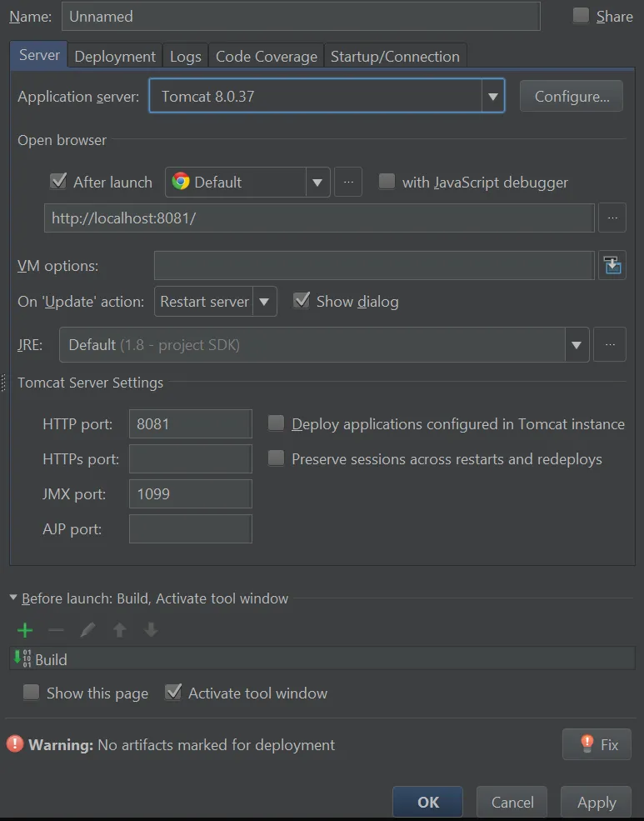Image resolution: width=644 pixels, height=821 pixels.
Task: Select the Server tab
Action: (x=39, y=55)
